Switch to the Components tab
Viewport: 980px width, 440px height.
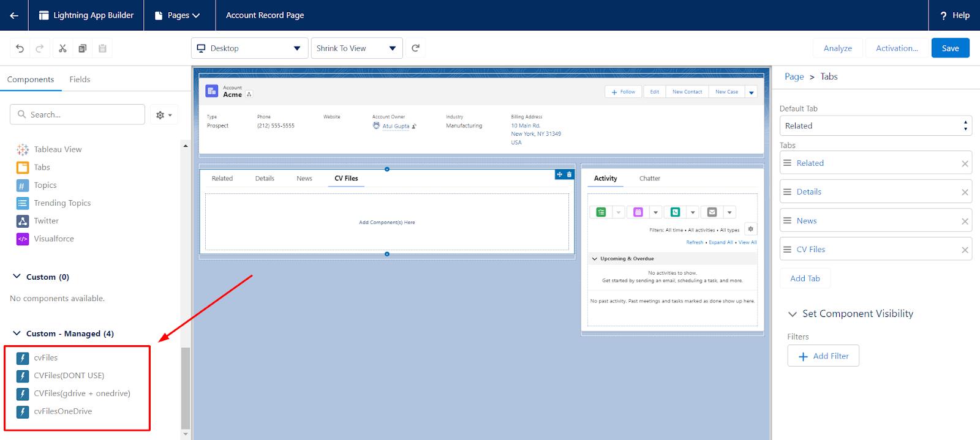31,80
